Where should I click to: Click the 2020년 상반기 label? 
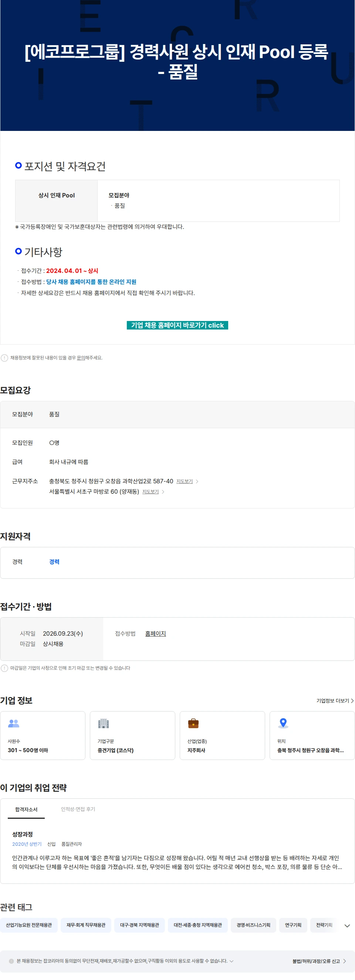click(x=27, y=844)
